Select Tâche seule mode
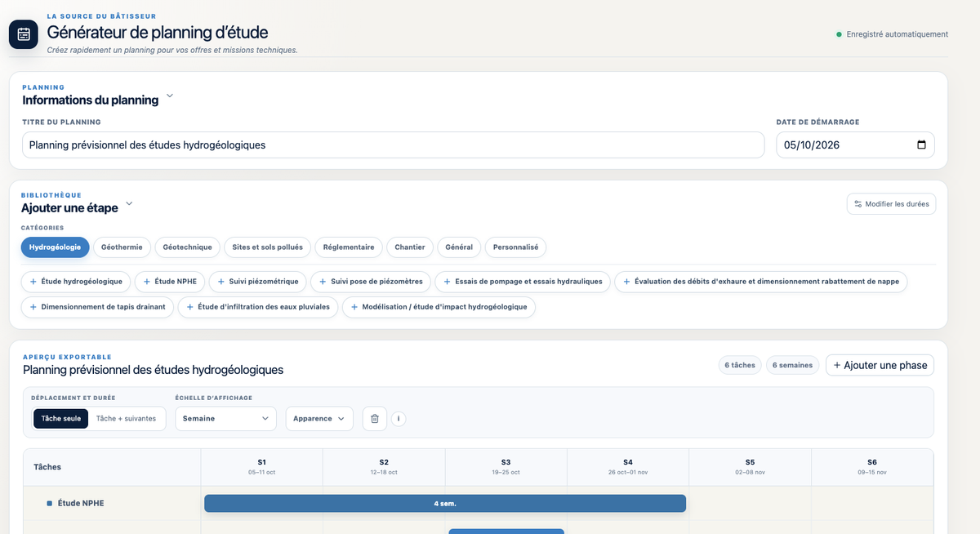Viewport: 980px width, 534px height. pos(60,418)
